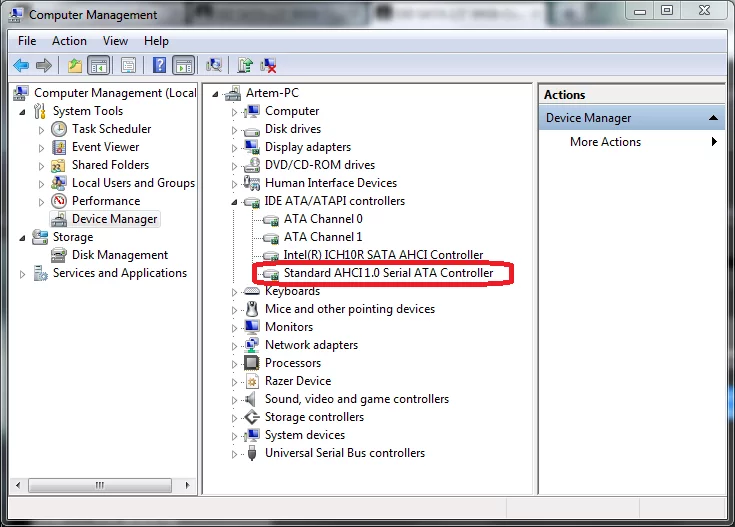
Task: Click Scan for hardware changes icon
Action: [x=214, y=65]
